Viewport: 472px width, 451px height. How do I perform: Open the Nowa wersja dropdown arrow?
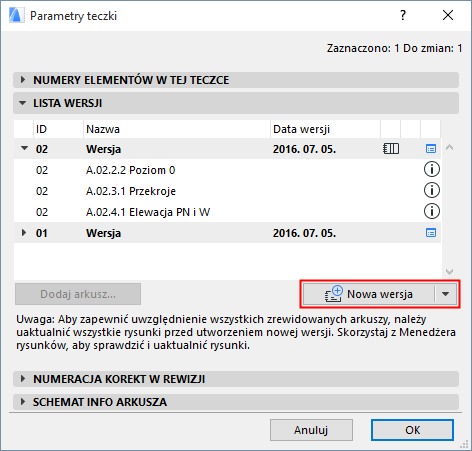(446, 294)
